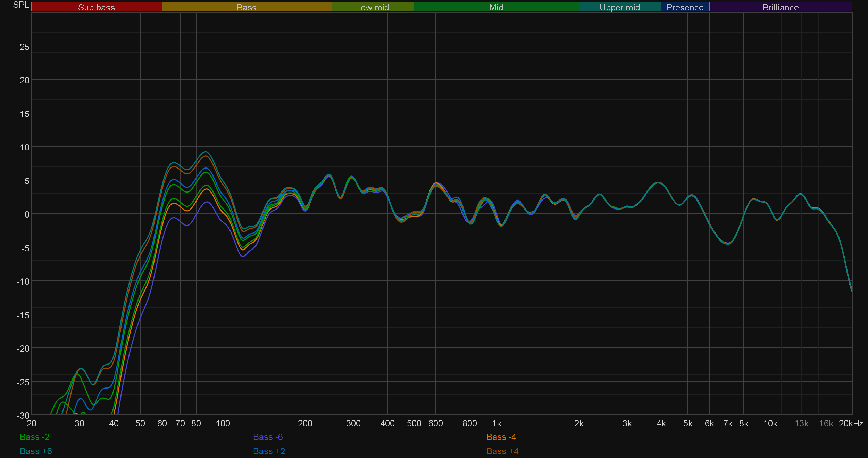Click the Bass +4 legend label
The width and height of the screenshot is (868, 458).
tap(502, 451)
